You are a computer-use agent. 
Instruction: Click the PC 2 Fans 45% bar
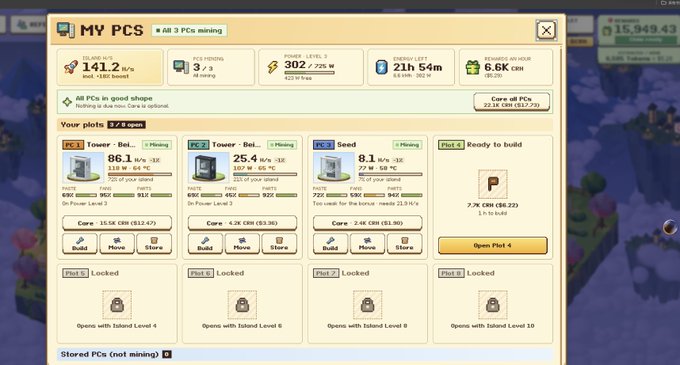pos(249,195)
